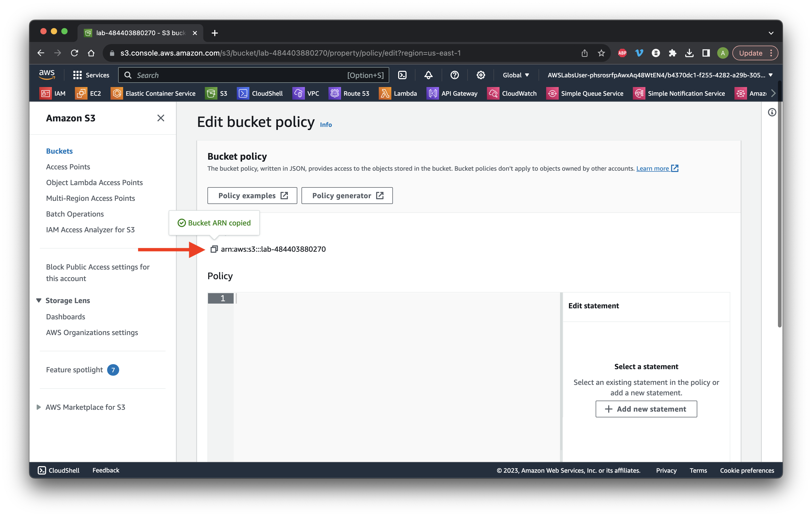Open CloudShell from the footer

pyautogui.click(x=59, y=470)
